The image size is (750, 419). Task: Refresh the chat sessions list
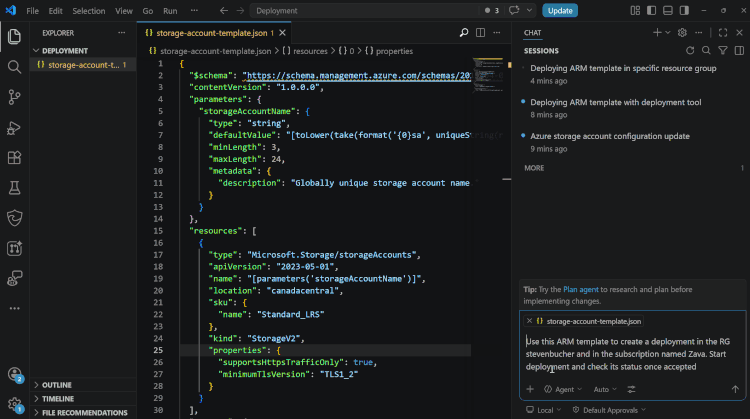pos(690,50)
